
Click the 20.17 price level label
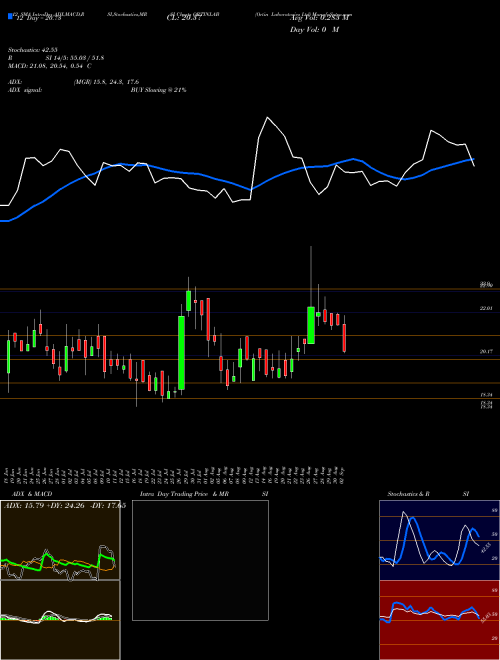coord(486,351)
